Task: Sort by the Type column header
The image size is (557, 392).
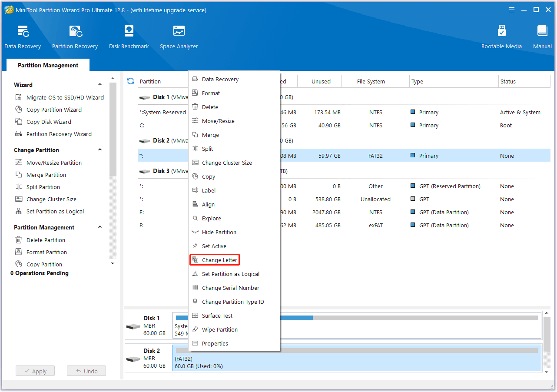Action: [454, 81]
